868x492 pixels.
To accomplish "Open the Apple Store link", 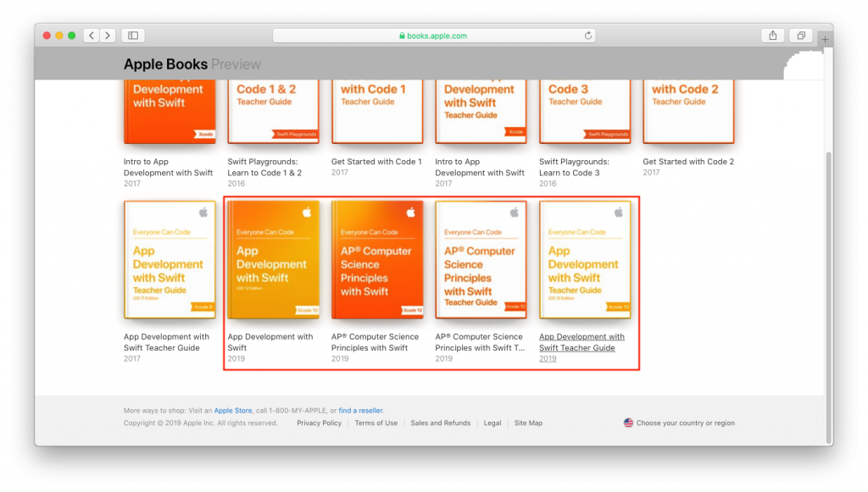I will tap(233, 411).
